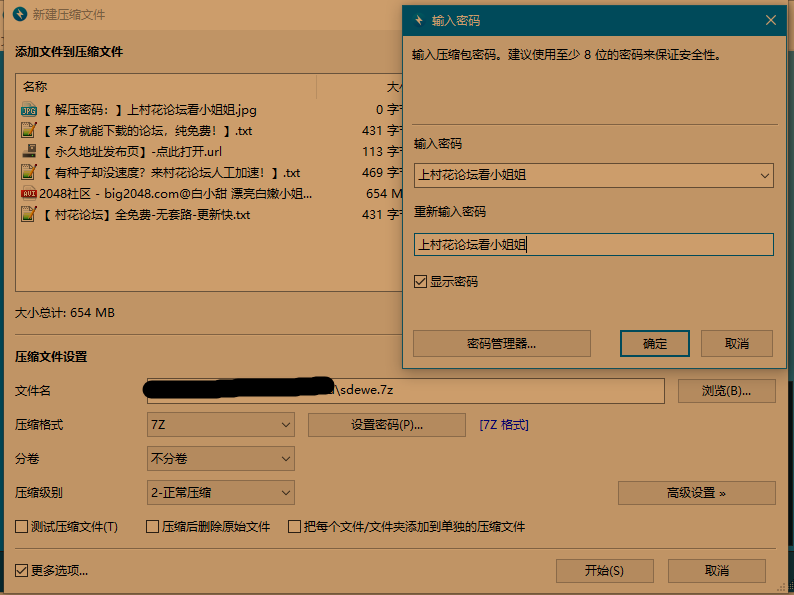Click the JPG file icon in list
This screenshot has height=595, width=794.
point(29,109)
